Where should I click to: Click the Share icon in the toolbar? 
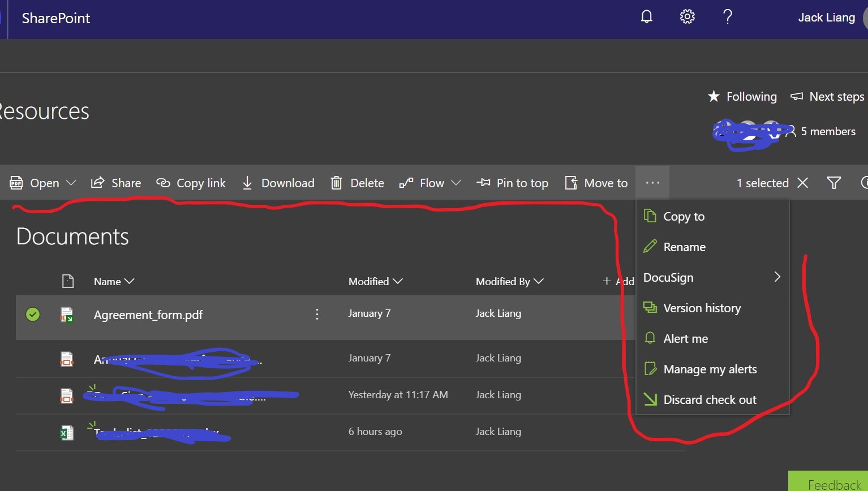(97, 183)
